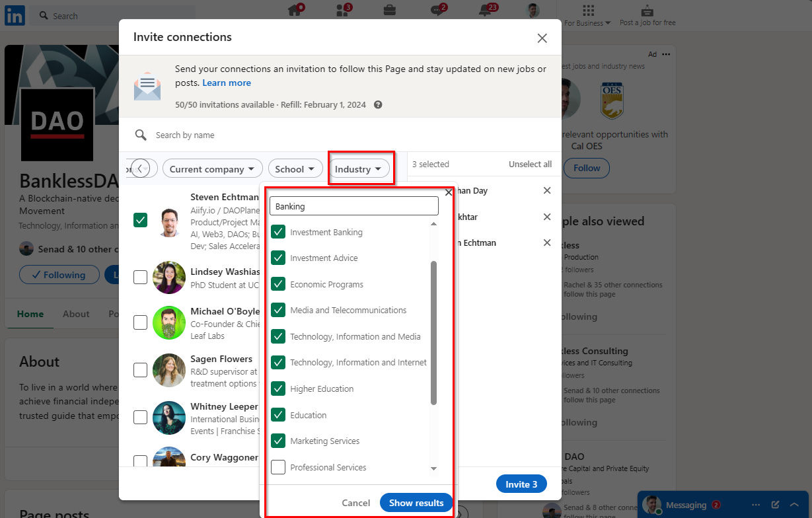Screen dimensions: 812x518
Task: Open Lindsey Washias's profile photo
Action: point(169,277)
